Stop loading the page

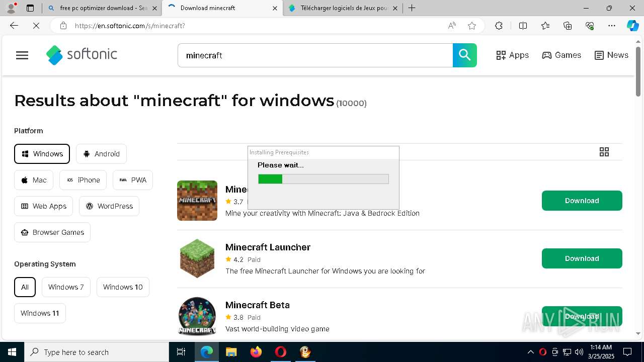[x=36, y=26]
